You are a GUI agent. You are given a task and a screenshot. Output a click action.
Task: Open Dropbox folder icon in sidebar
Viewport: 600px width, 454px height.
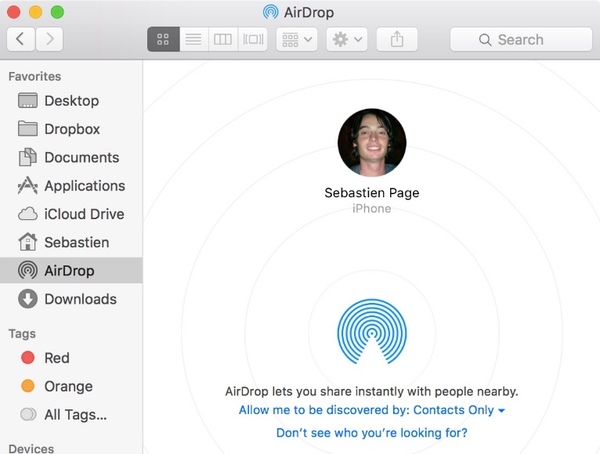[x=28, y=129]
